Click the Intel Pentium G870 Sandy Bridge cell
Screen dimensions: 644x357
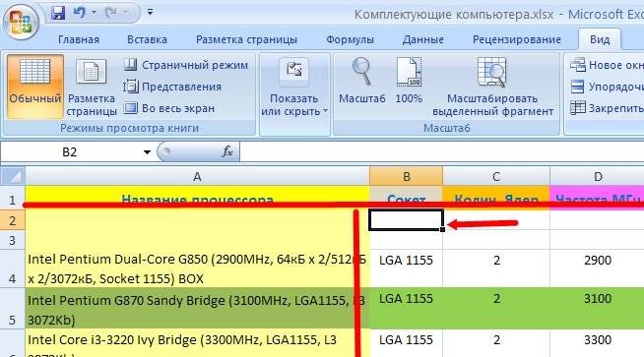coord(197,309)
